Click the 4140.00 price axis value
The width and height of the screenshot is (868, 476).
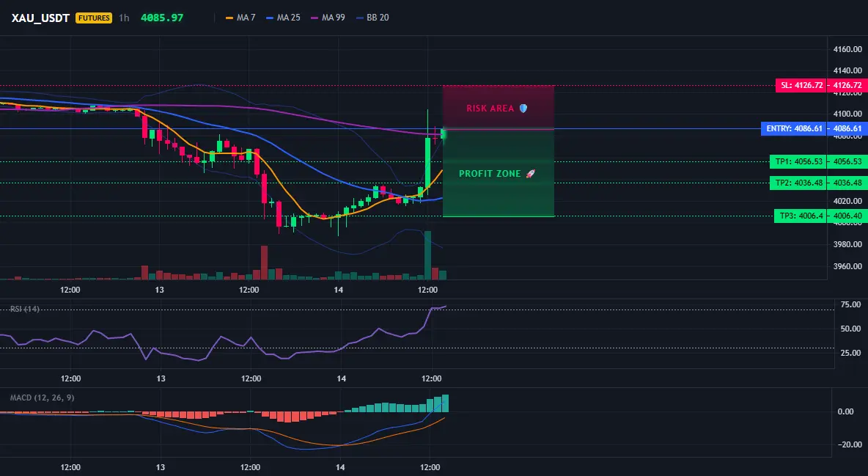coord(847,70)
